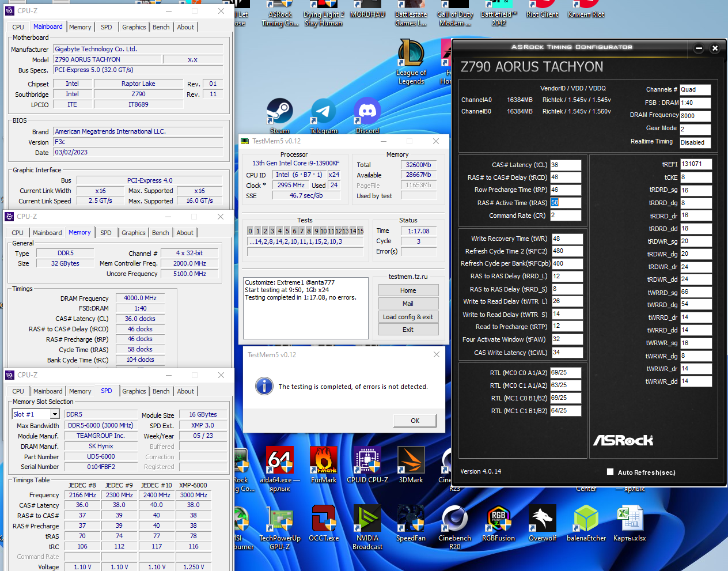Click the Gear Mode field in ASRock

click(x=695, y=129)
